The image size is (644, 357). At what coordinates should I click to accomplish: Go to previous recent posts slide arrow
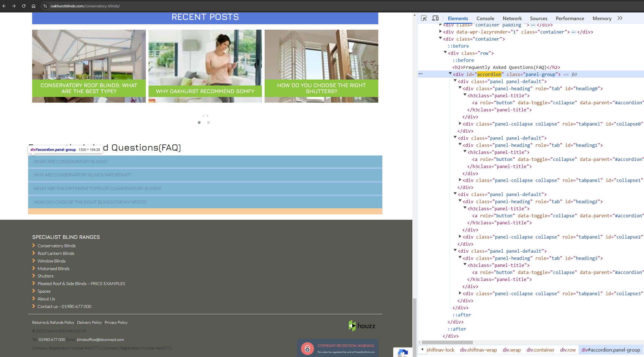click(x=203, y=116)
